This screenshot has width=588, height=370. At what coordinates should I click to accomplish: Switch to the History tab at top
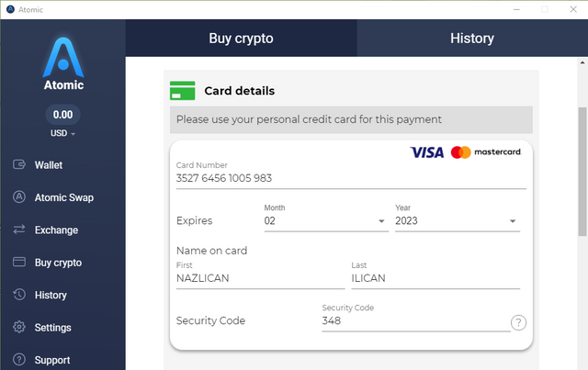tap(472, 39)
